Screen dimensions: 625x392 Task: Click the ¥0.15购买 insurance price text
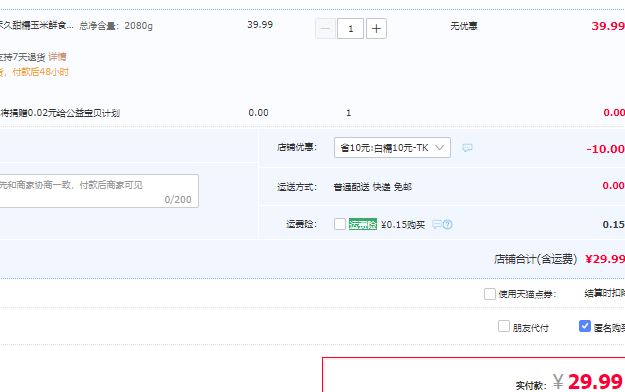pyautogui.click(x=403, y=225)
